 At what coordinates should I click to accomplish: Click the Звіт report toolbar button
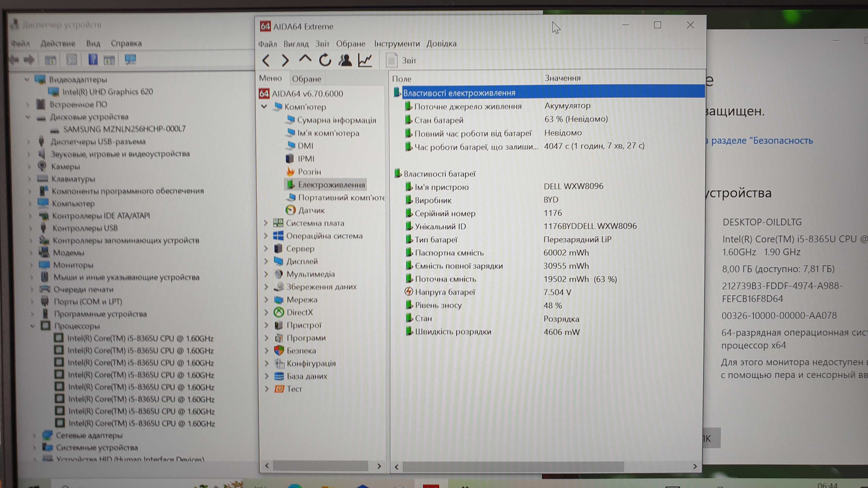[401, 61]
